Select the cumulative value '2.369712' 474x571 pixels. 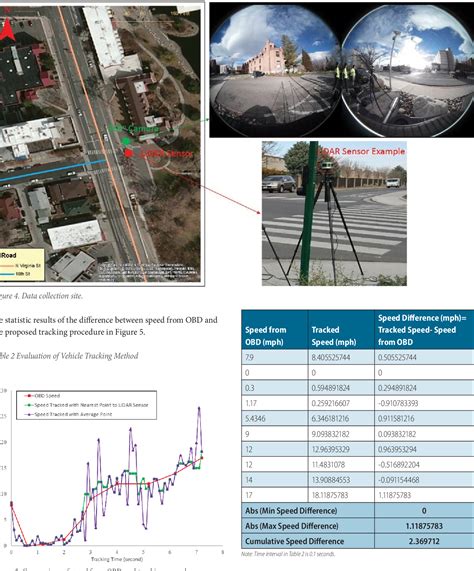[x=424, y=541]
